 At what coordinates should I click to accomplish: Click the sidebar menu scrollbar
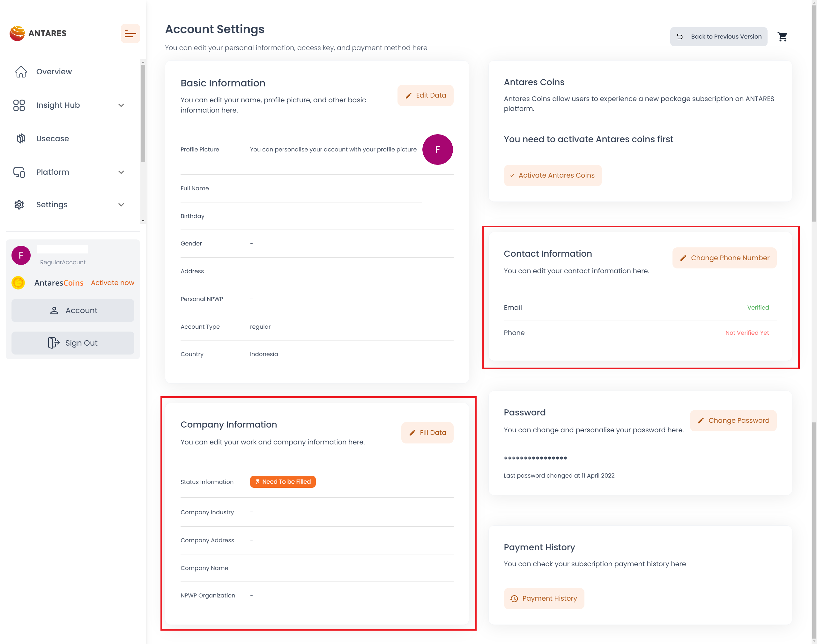tap(143, 113)
